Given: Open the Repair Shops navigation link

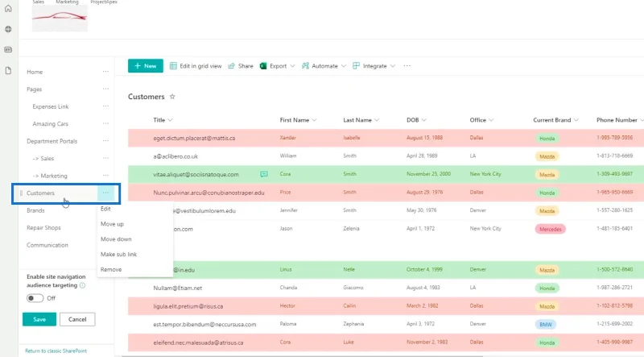Looking at the screenshot, I should point(43,227).
